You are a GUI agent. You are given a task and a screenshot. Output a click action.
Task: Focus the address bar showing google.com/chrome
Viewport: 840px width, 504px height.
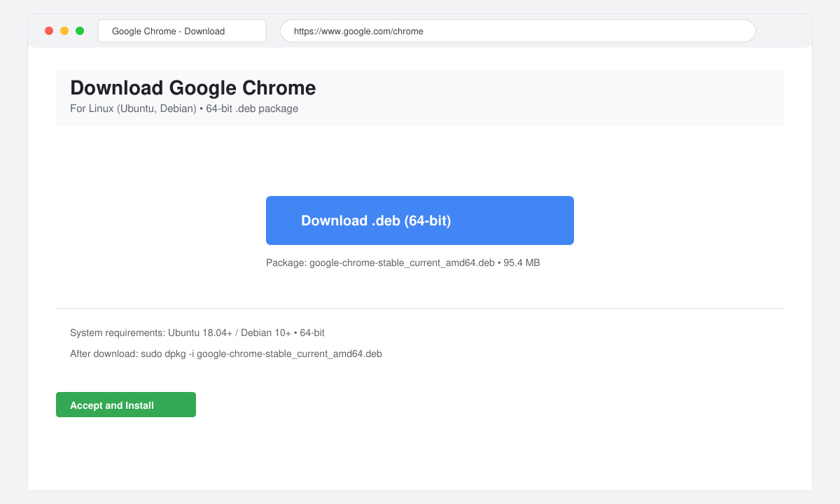[518, 31]
